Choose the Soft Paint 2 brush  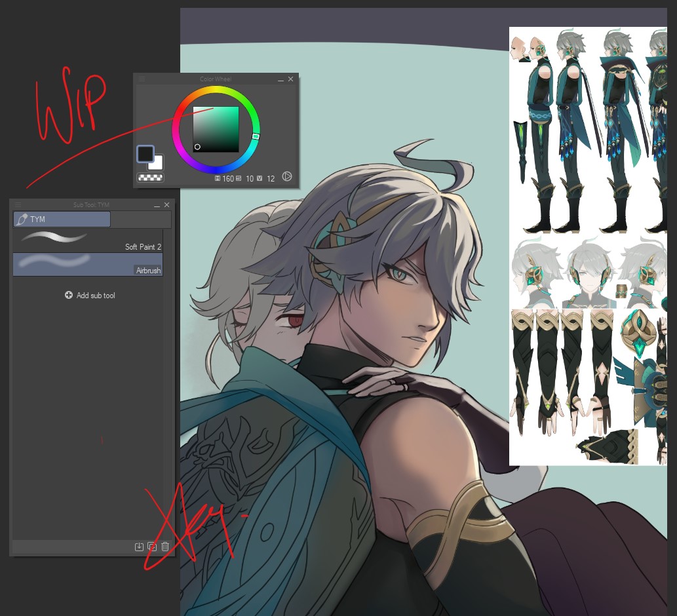(88, 241)
